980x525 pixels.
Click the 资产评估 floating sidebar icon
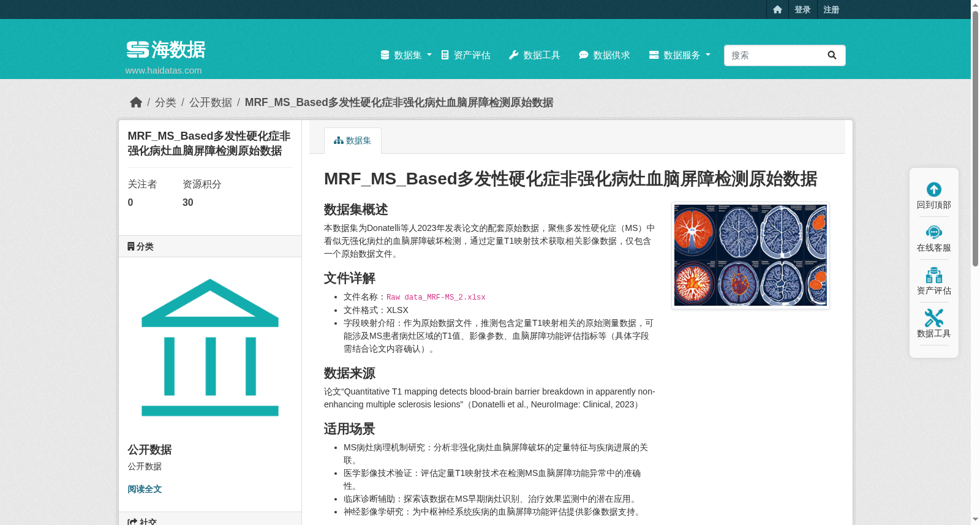(934, 275)
